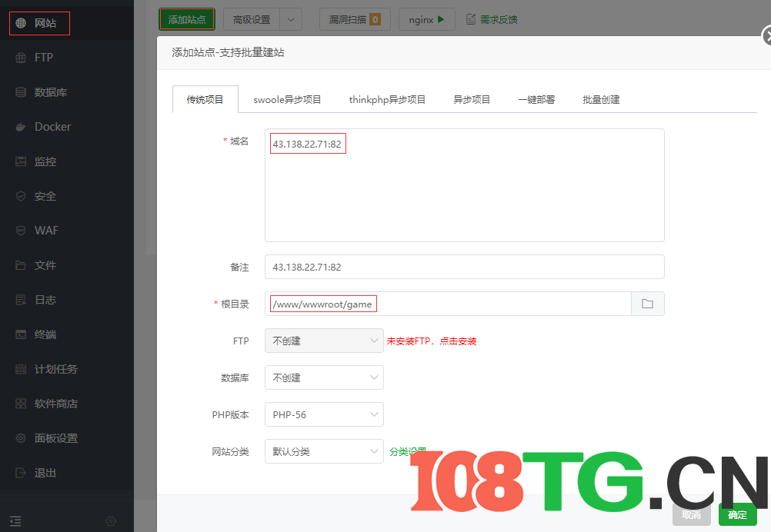Screen dimensions: 771x532
Task: Open the FTP creation dropdown
Action: pyautogui.click(x=324, y=341)
